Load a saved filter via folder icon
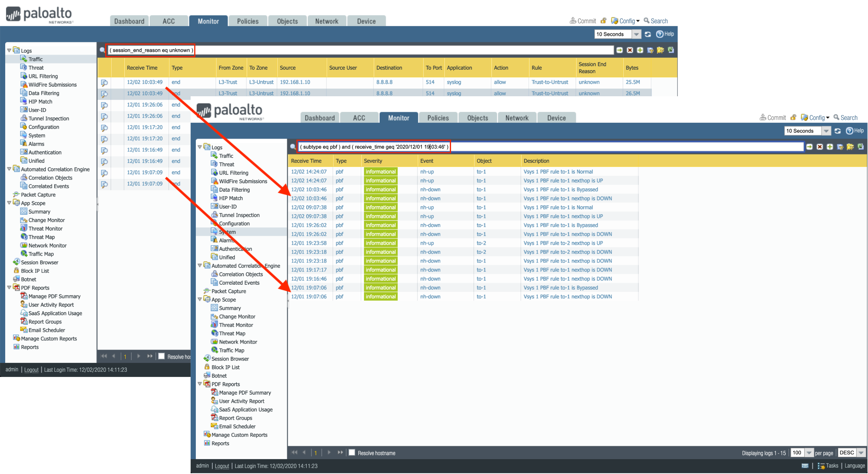Screen dimensions: 868x474 click(850, 147)
